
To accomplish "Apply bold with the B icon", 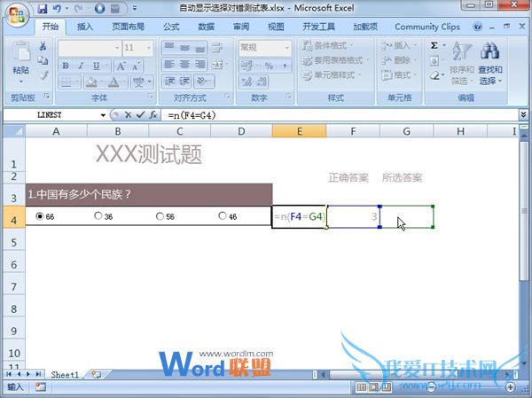I will pos(66,66).
